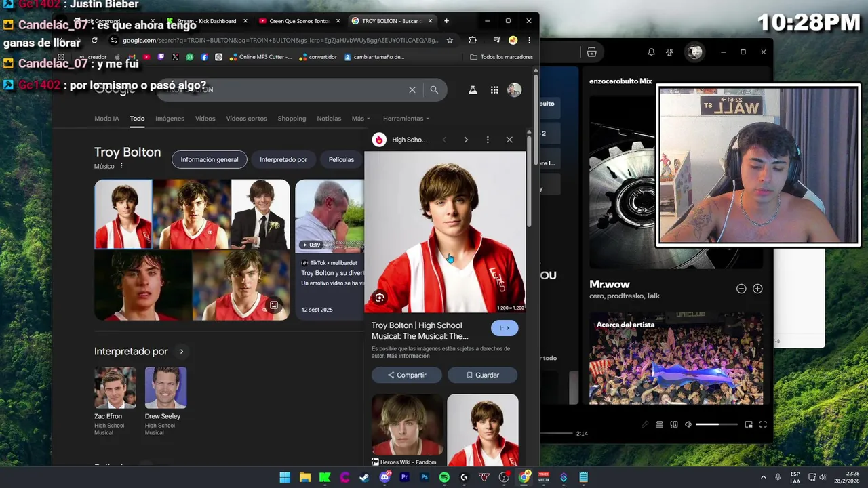The image size is (868, 488).
Task: Click the Ir button for image source
Action: [x=505, y=328]
